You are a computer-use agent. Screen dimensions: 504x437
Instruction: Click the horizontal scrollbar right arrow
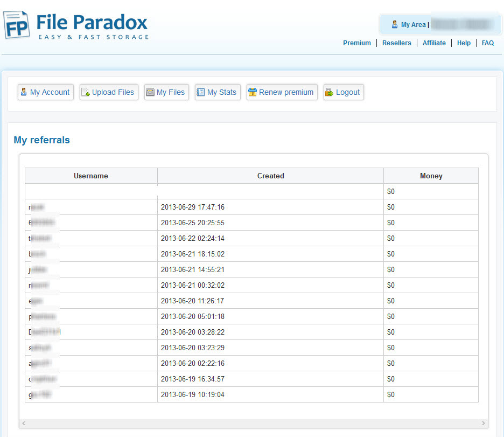pyautogui.click(x=483, y=424)
